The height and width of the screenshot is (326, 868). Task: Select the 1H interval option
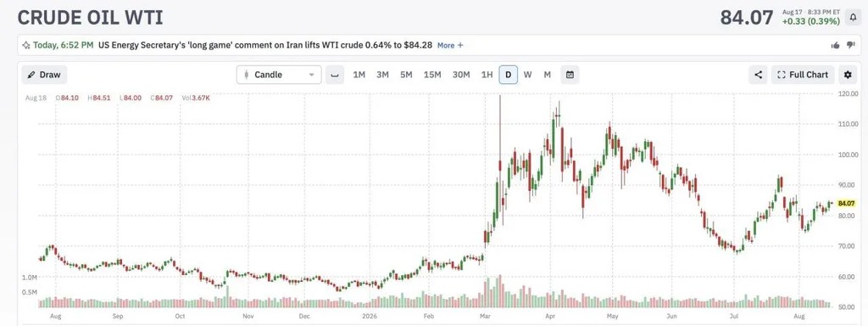click(487, 75)
